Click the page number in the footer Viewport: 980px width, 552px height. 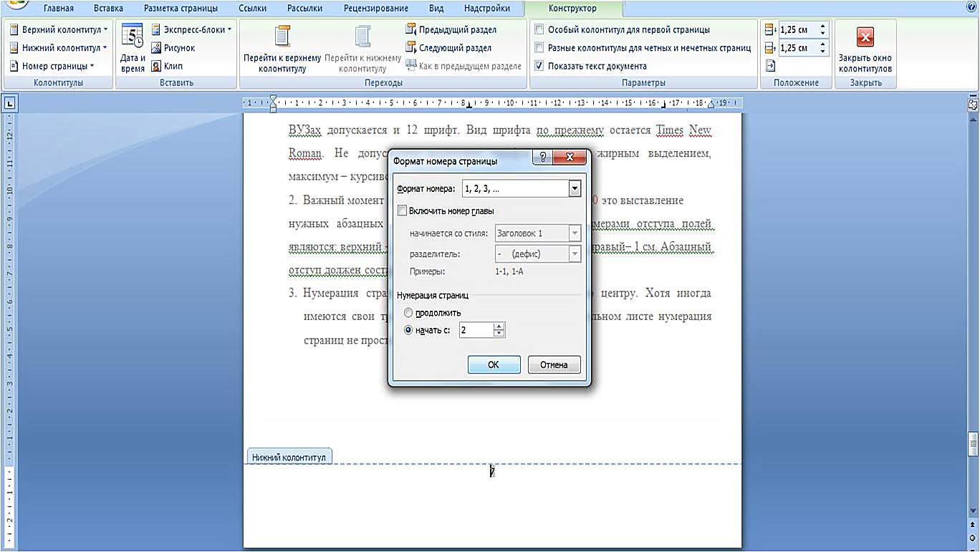click(492, 472)
